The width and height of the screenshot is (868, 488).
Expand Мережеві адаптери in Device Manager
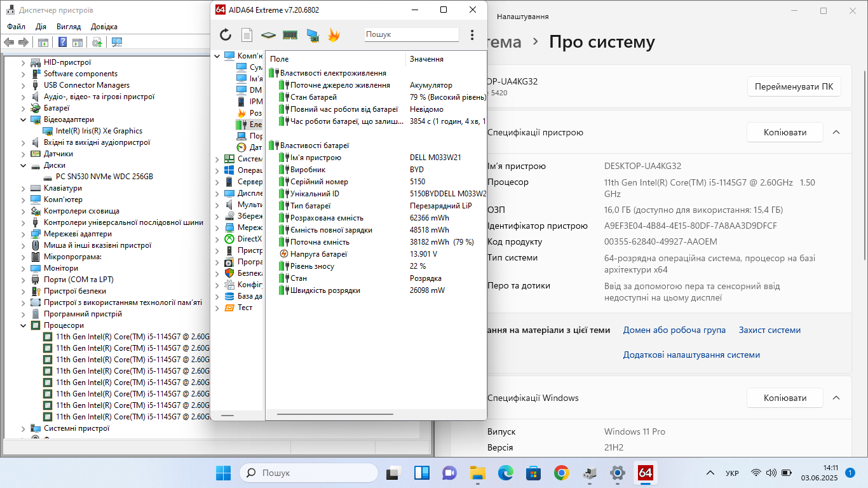pos(24,234)
